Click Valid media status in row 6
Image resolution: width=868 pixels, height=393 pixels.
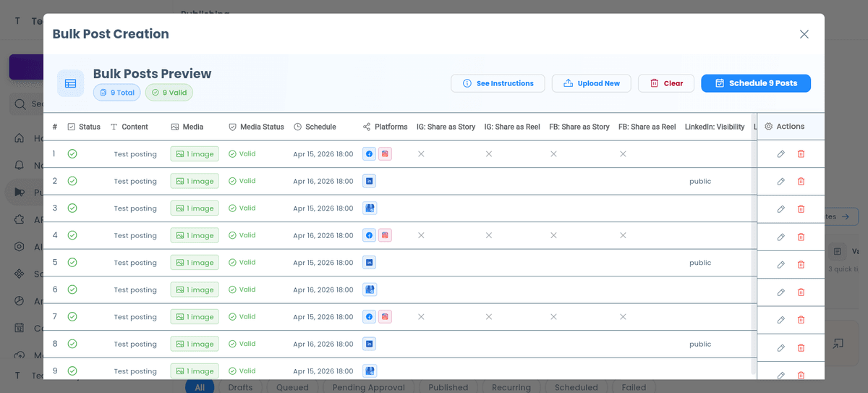242,290
